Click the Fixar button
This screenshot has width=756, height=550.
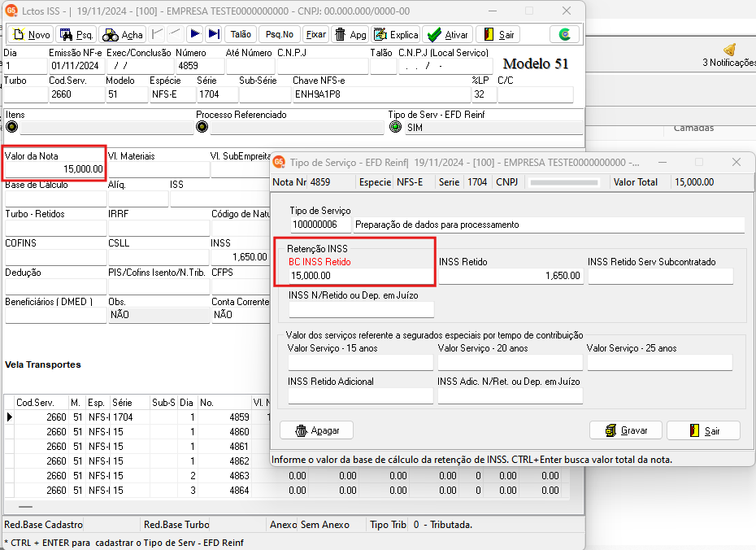(315, 34)
